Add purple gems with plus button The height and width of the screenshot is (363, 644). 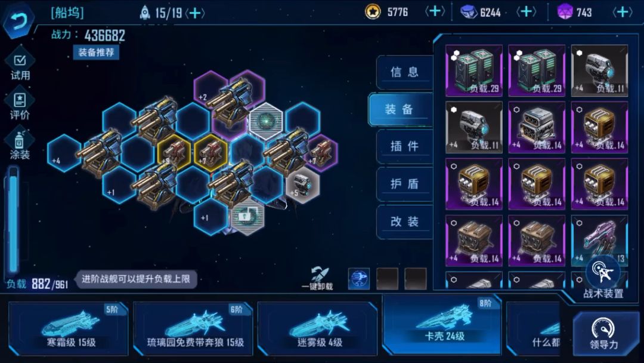(622, 12)
